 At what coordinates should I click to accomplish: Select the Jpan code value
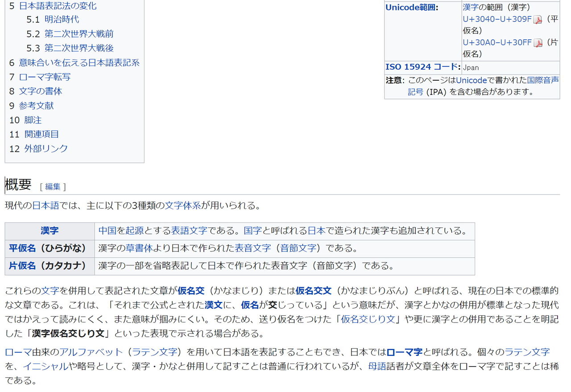pyautogui.click(x=471, y=67)
